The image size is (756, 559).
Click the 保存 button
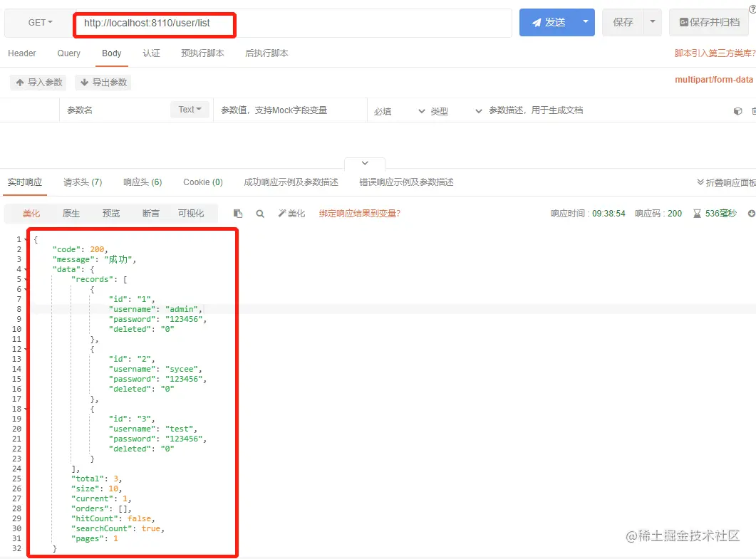623,22
